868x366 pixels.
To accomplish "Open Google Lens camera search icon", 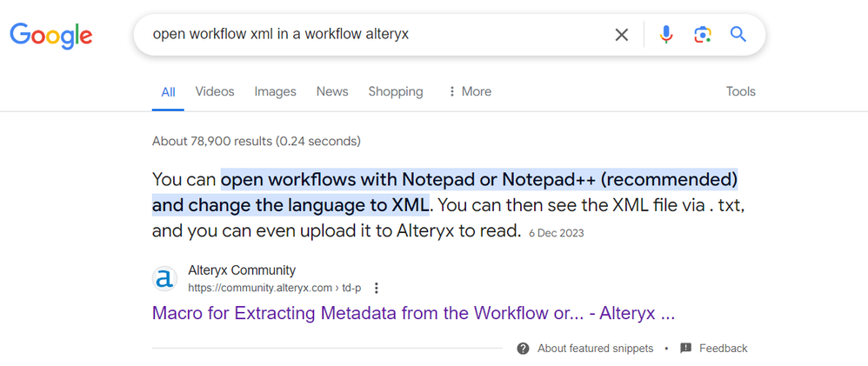I will click(703, 35).
